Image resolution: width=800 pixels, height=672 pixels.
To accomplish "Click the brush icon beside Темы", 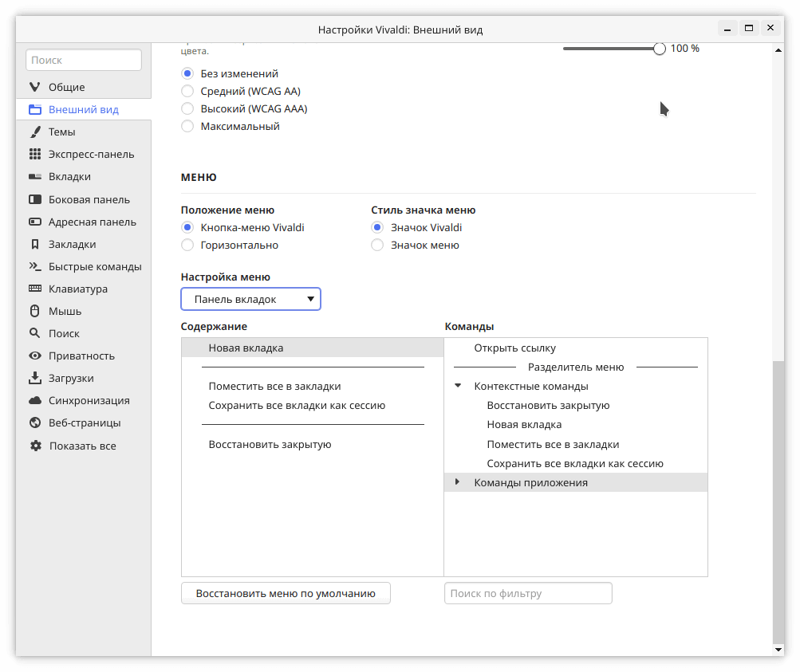I will click(34, 132).
